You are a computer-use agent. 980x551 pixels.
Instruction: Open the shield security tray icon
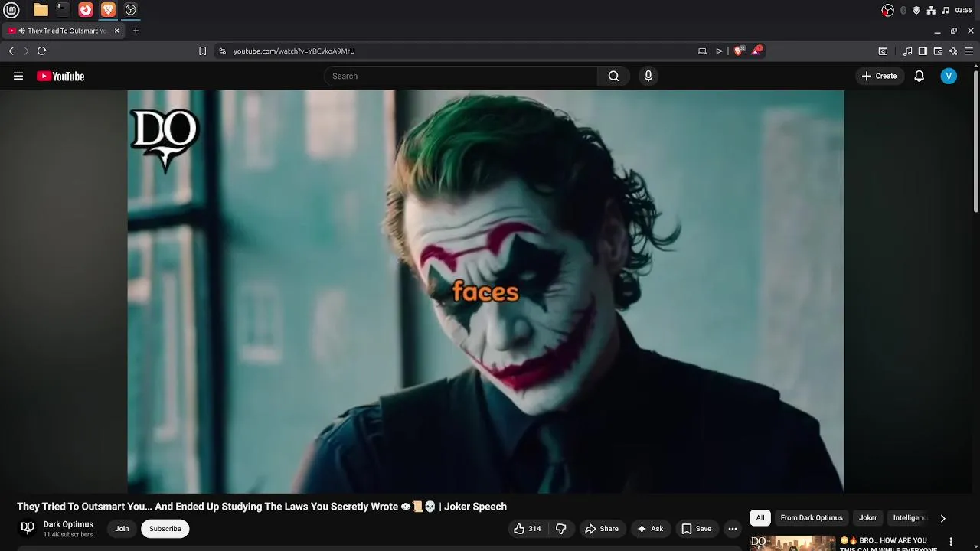(916, 10)
